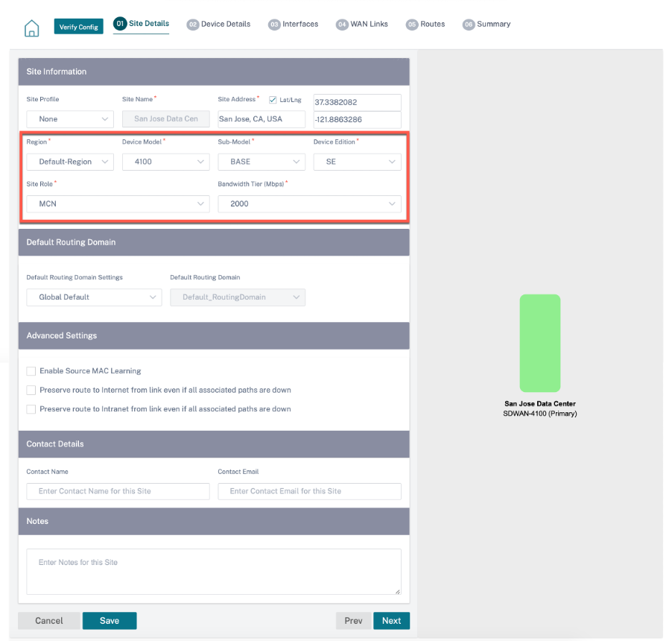Expand the Bandwidth Tier dropdown
Viewport: 672px width, 641px height.
(309, 203)
